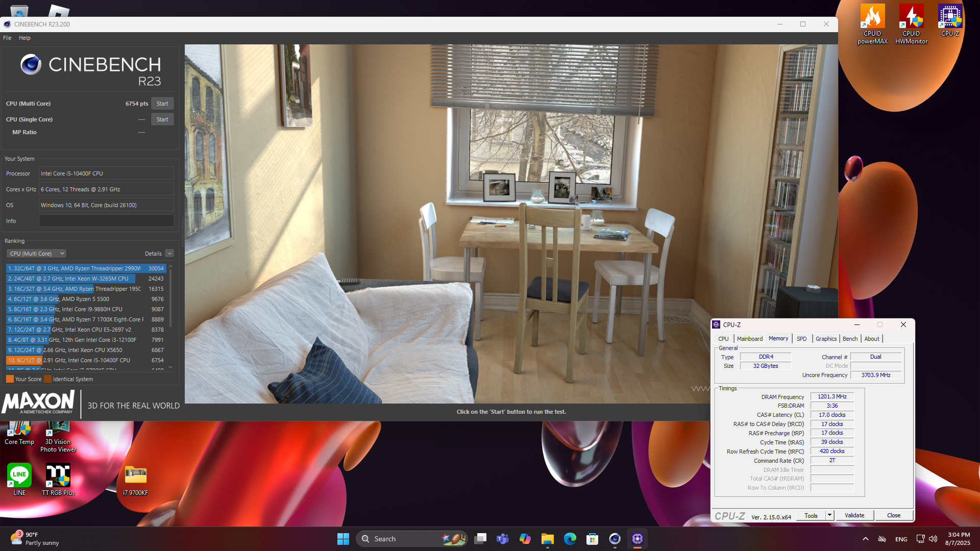Image resolution: width=980 pixels, height=551 pixels.
Task: Open CPU-Z desktop shortcut
Action: pyautogui.click(x=950, y=20)
